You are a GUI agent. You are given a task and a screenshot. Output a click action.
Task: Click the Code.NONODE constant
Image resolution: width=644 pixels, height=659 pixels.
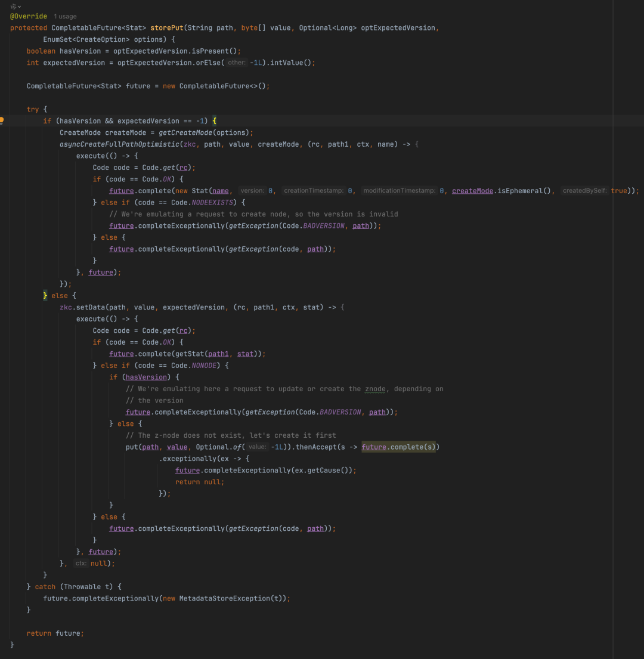194,366
